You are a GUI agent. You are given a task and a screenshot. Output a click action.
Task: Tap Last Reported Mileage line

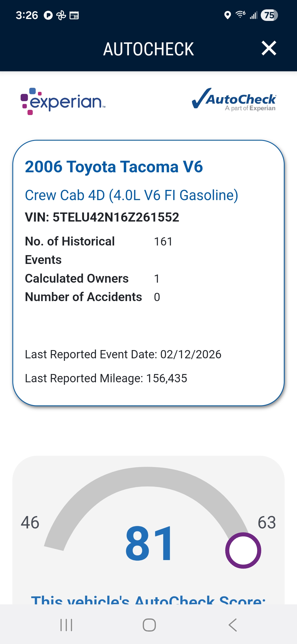pos(106,378)
